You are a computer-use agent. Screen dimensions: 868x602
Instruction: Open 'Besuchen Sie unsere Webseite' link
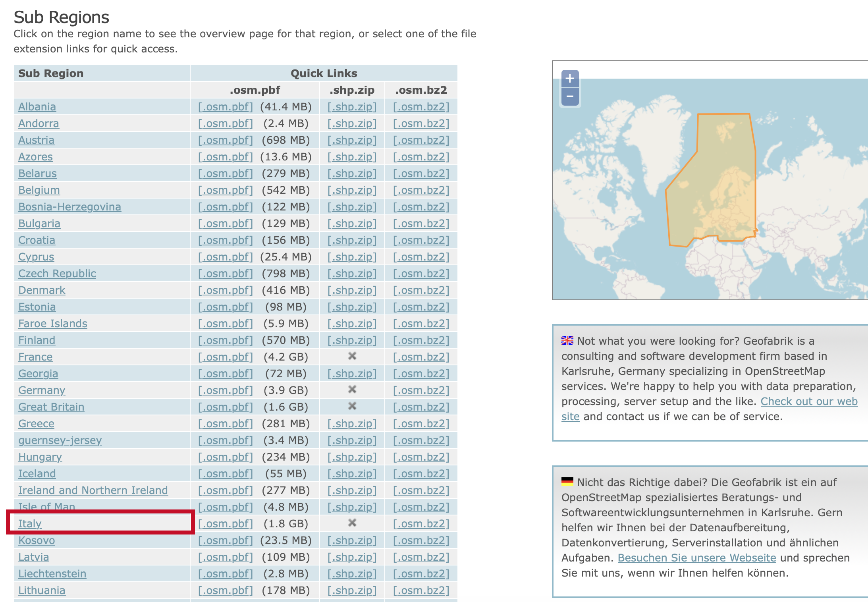pos(696,558)
